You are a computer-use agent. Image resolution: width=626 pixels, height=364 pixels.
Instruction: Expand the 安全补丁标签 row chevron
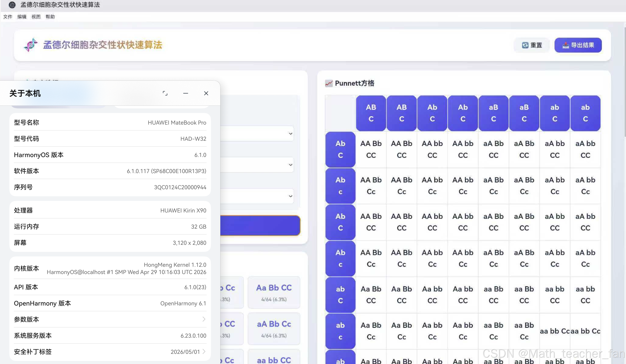click(x=204, y=352)
